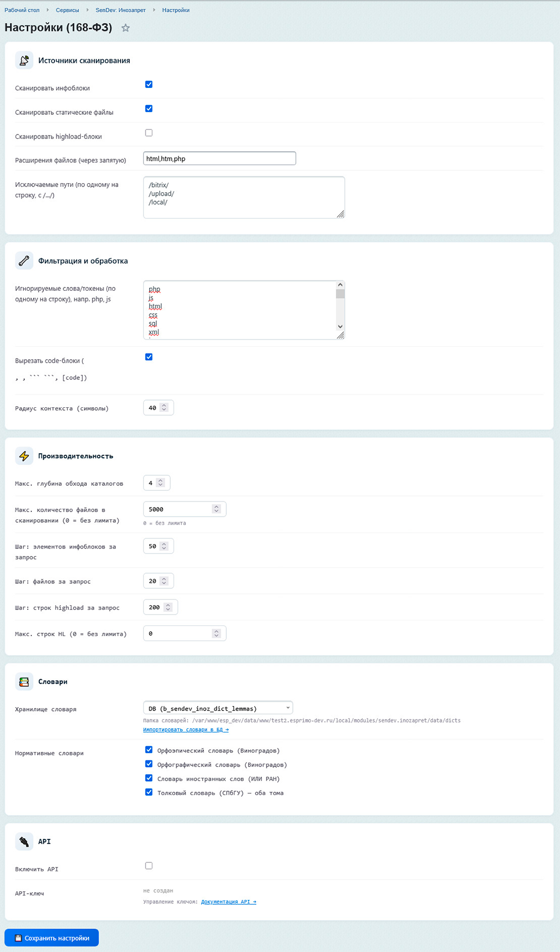This screenshot has width=560, height=952.
Task: Open the Хранилище словаря dropdown
Action: (218, 708)
